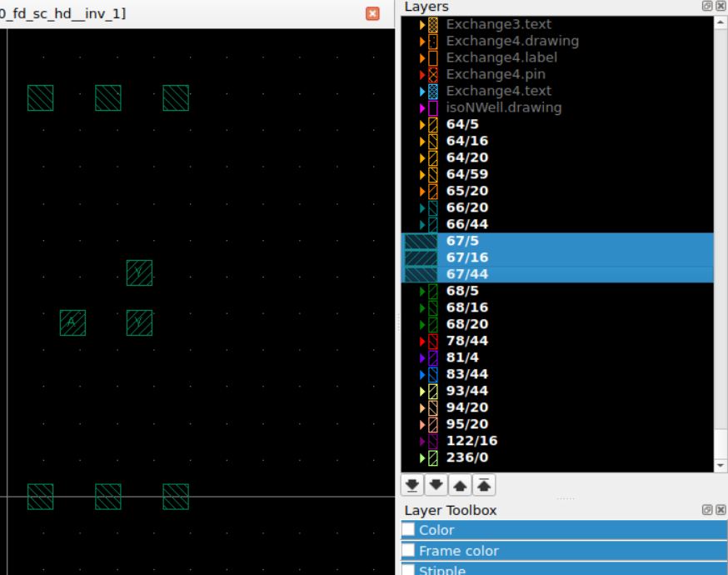
Task: Select the 67/16 layer entry
Action: tap(466, 257)
